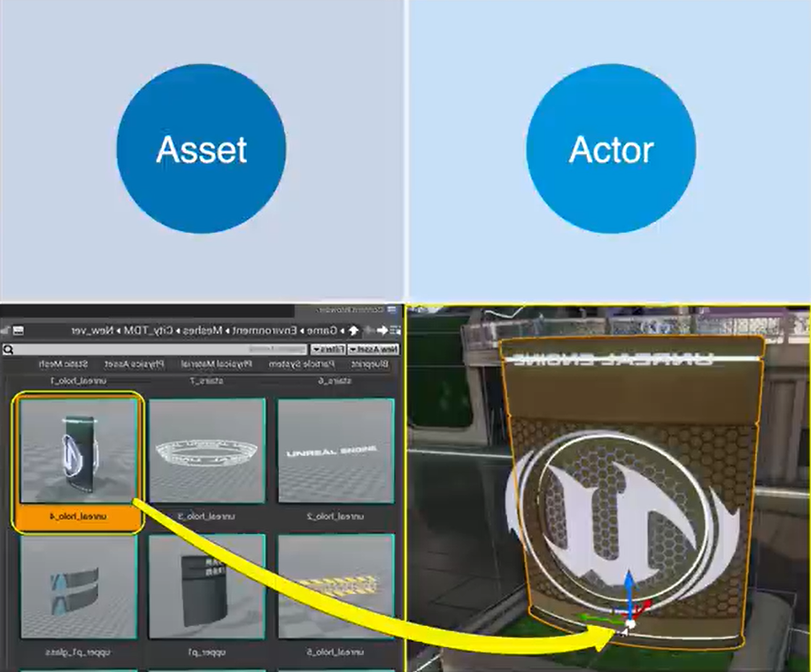Select the upper_p1 panel thumbnail
This screenshot has width=811, height=672.
click(207, 587)
